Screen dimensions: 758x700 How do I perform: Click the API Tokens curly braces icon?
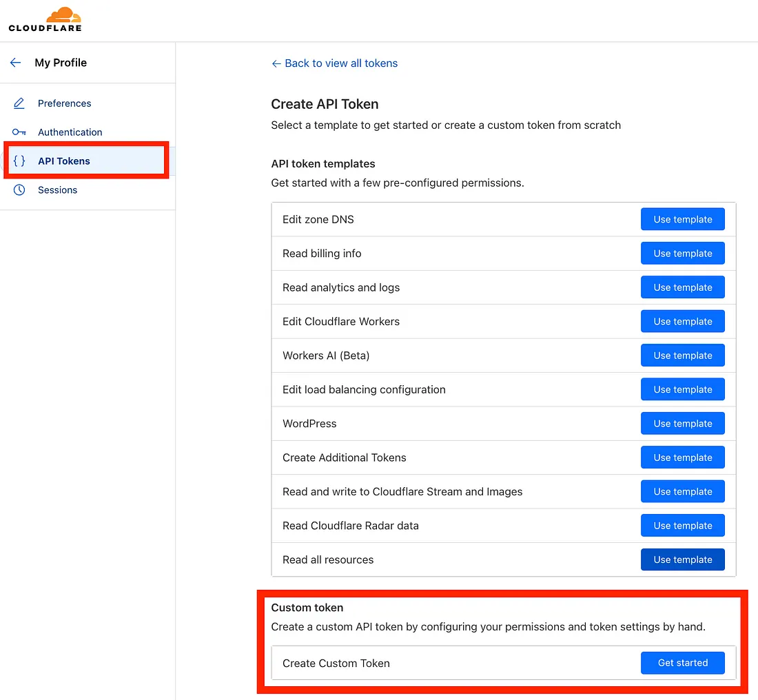point(19,161)
